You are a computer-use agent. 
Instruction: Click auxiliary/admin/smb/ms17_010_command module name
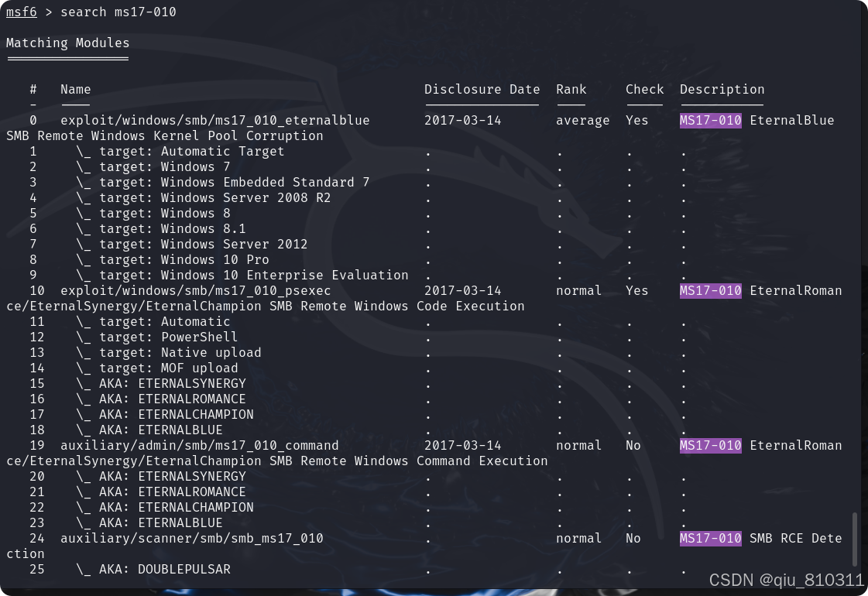[x=199, y=446]
